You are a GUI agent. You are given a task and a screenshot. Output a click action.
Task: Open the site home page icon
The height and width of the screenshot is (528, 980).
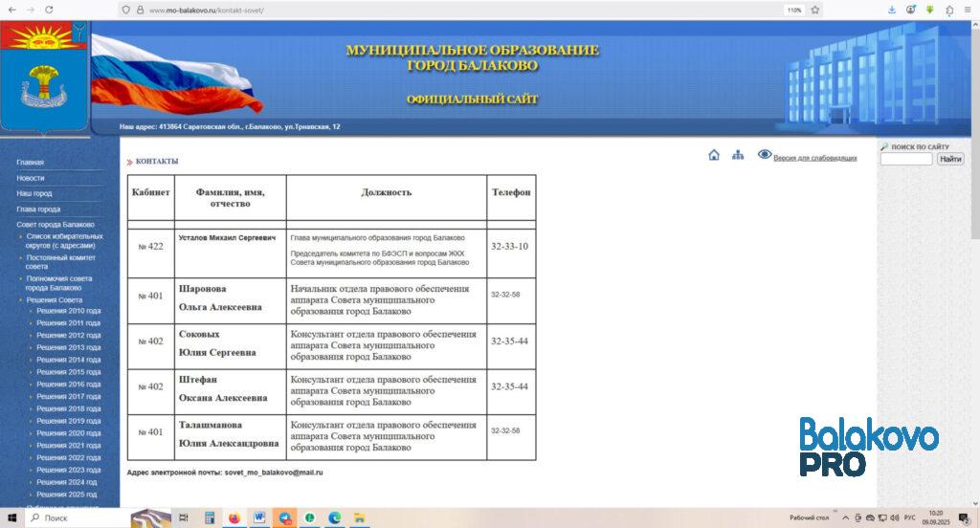pos(714,155)
